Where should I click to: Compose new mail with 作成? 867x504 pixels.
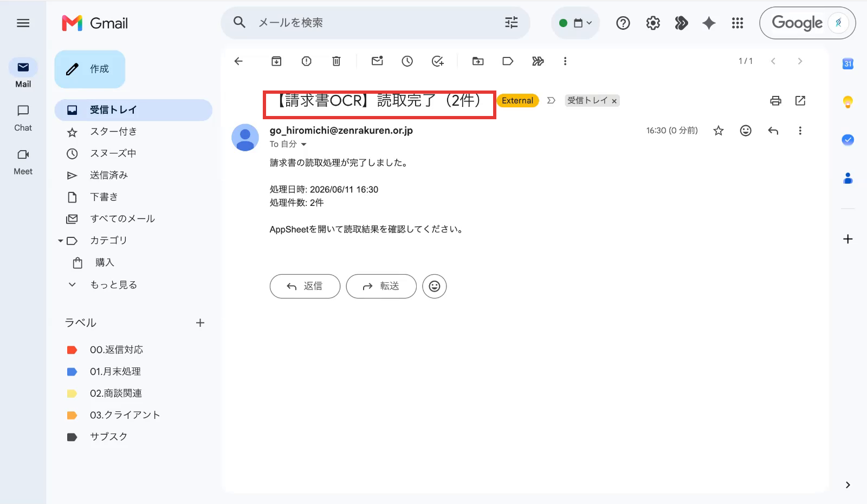pos(90,69)
